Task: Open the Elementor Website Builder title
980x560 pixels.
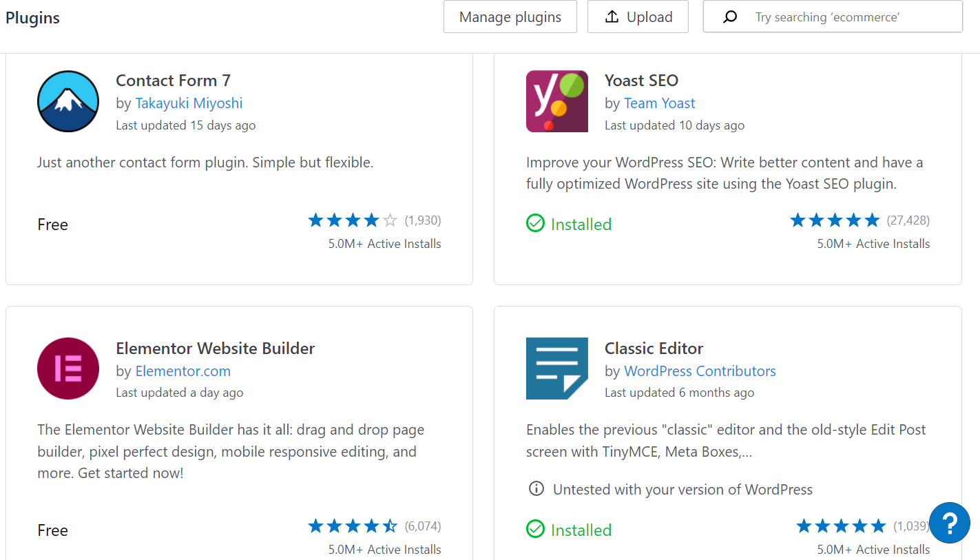Action: pos(215,349)
